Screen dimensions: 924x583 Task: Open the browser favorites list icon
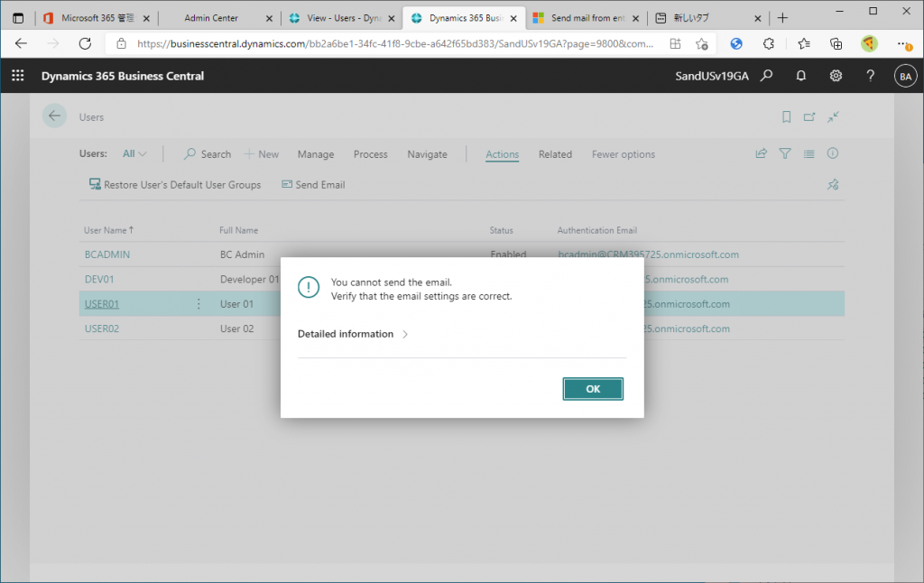pyautogui.click(x=804, y=43)
